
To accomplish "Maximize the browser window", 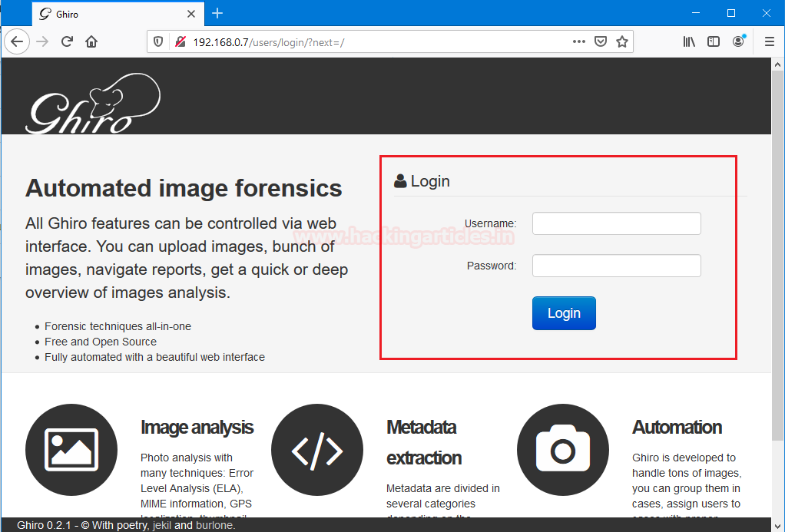I will click(x=731, y=13).
